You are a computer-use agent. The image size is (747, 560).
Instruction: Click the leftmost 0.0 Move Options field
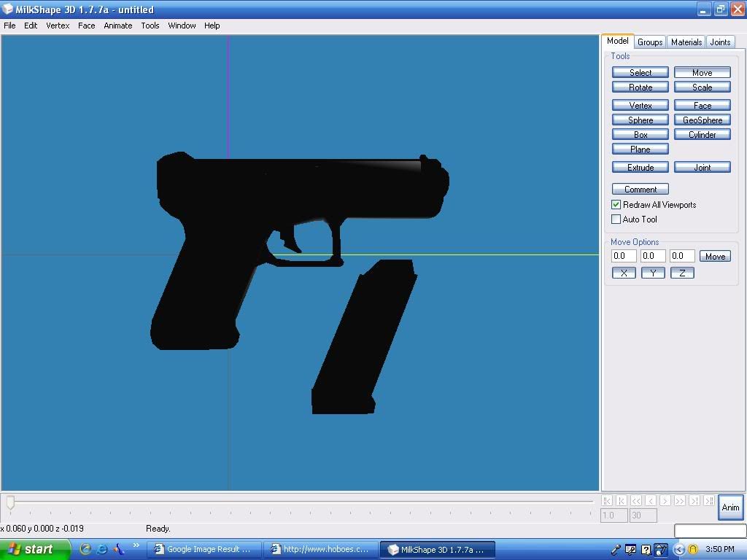(x=624, y=256)
